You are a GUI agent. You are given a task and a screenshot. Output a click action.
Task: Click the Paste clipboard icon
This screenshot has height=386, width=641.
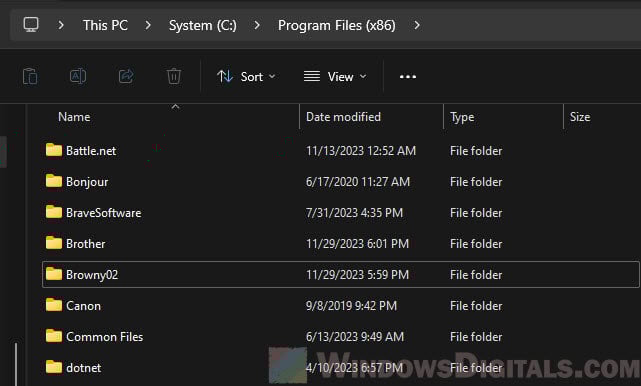click(30, 76)
